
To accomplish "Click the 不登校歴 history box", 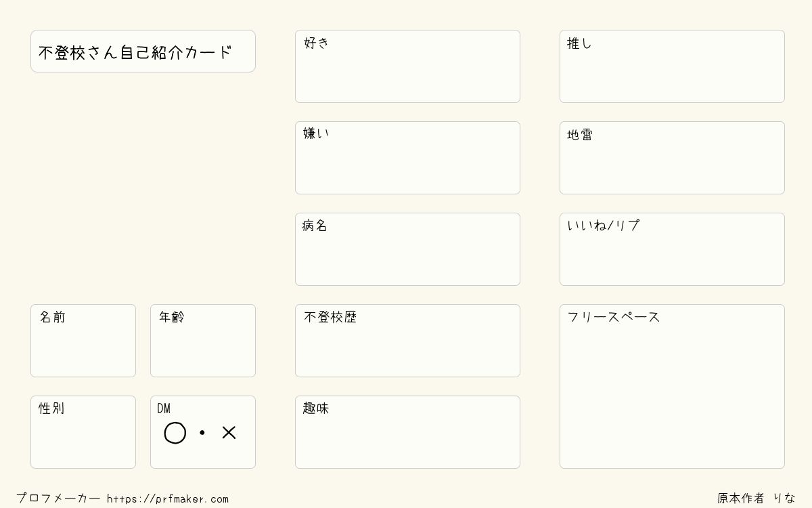I will 407,341.
